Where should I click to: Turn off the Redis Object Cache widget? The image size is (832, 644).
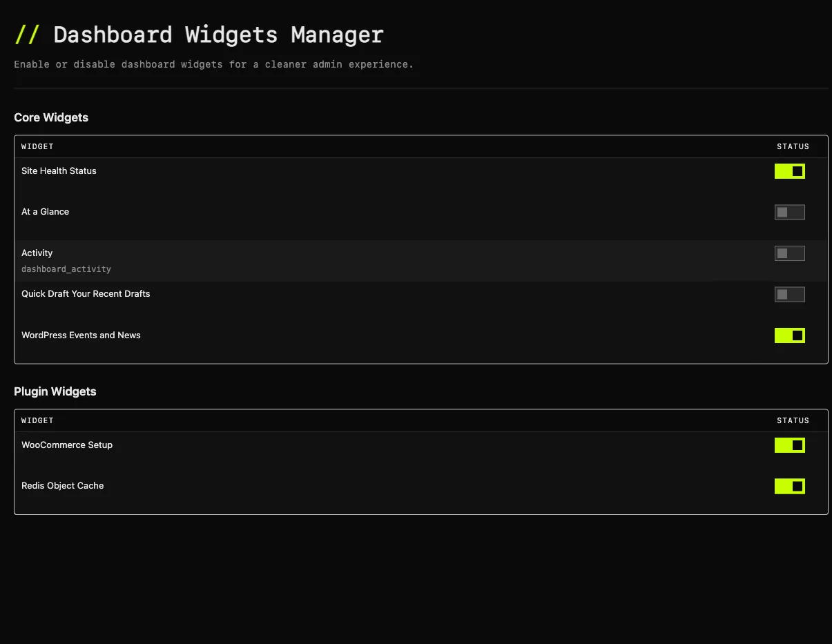789,485
